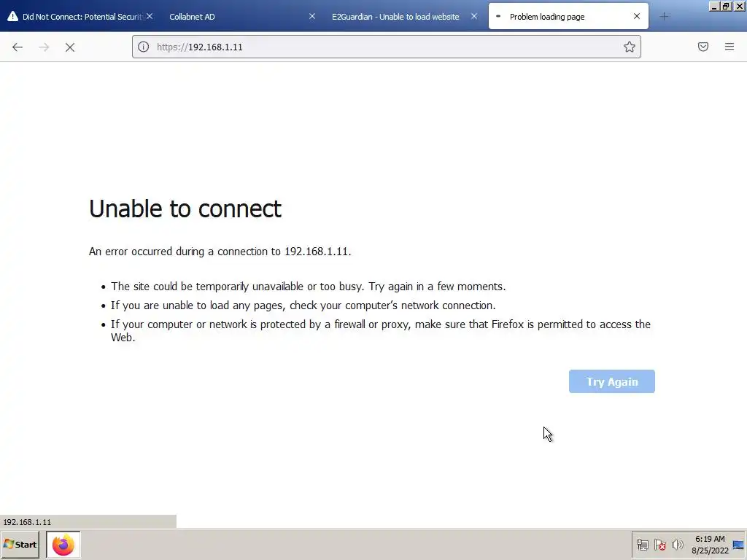Image resolution: width=747 pixels, height=560 pixels.
Task: Click the 'Unable to connect' heading
Action: click(x=185, y=209)
